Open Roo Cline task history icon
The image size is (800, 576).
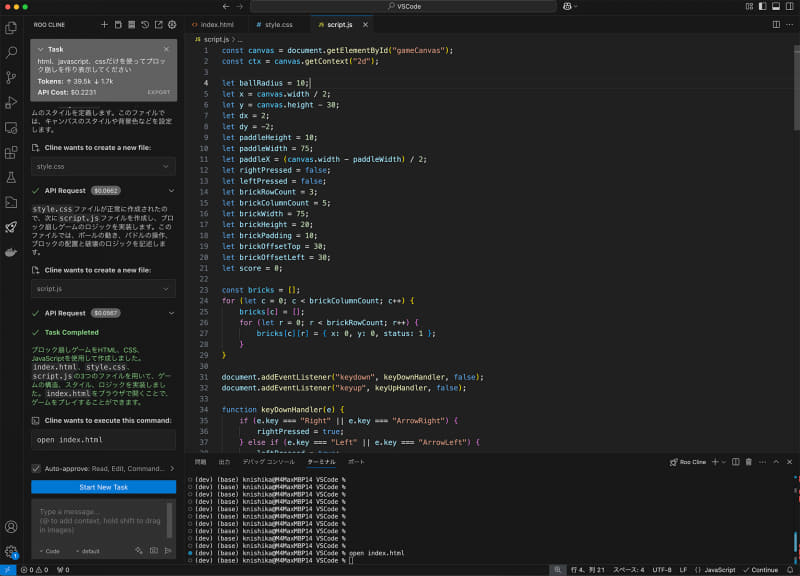click(x=144, y=23)
